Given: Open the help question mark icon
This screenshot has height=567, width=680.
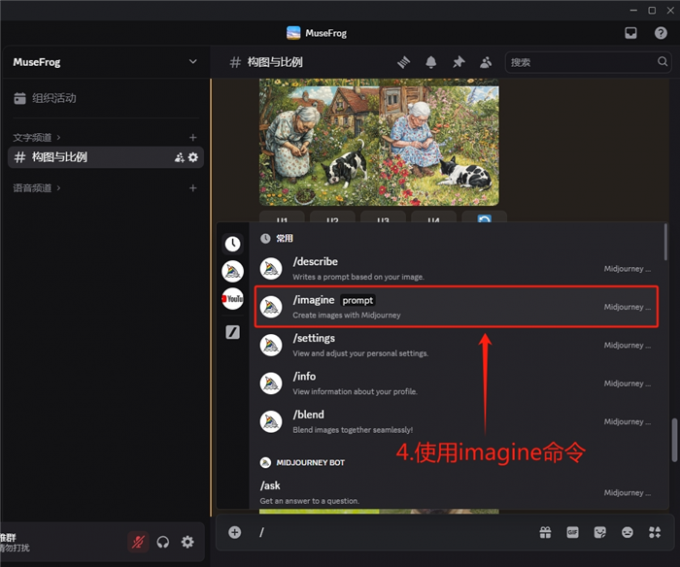Looking at the screenshot, I should tap(660, 33).
